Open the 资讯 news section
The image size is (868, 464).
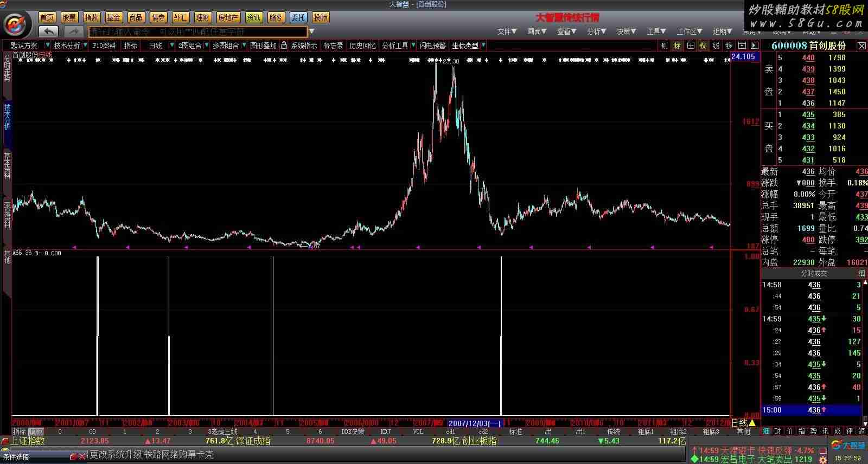[253, 17]
